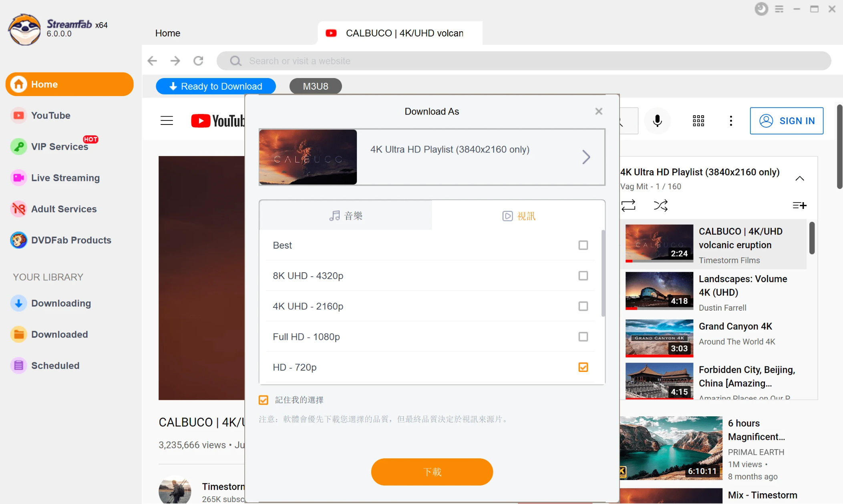The height and width of the screenshot is (504, 843).
Task: Open YouTube apps grid
Action: click(x=698, y=120)
